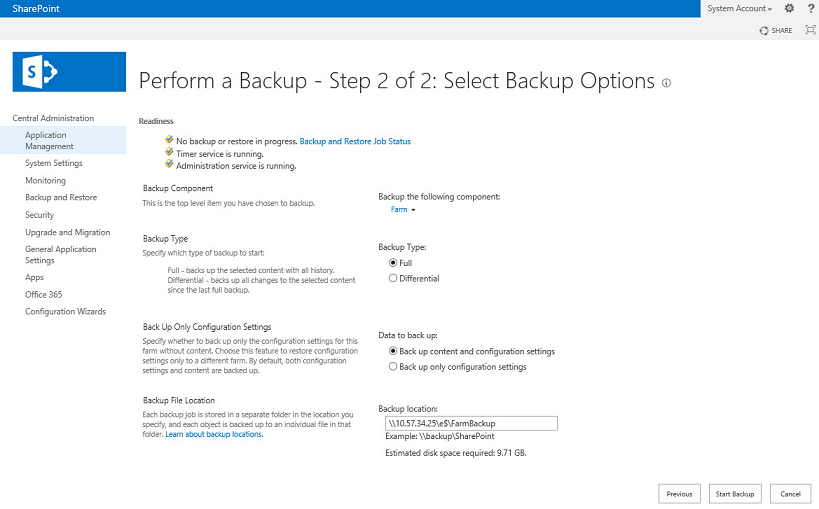Expand the Farm component dropdown
Viewport: 819px width, 509px height.
pos(402,210)
